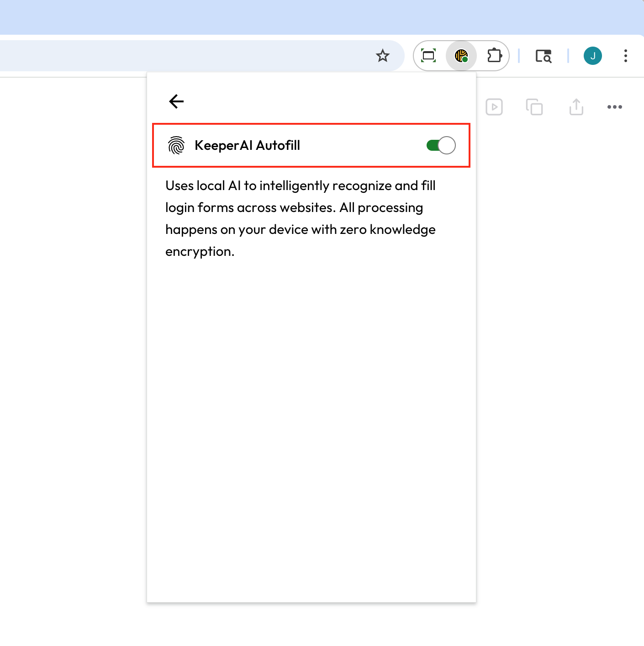Turn off the KeeperAI Autofill toggle
The image size is (644, 646).
(441, 145)
